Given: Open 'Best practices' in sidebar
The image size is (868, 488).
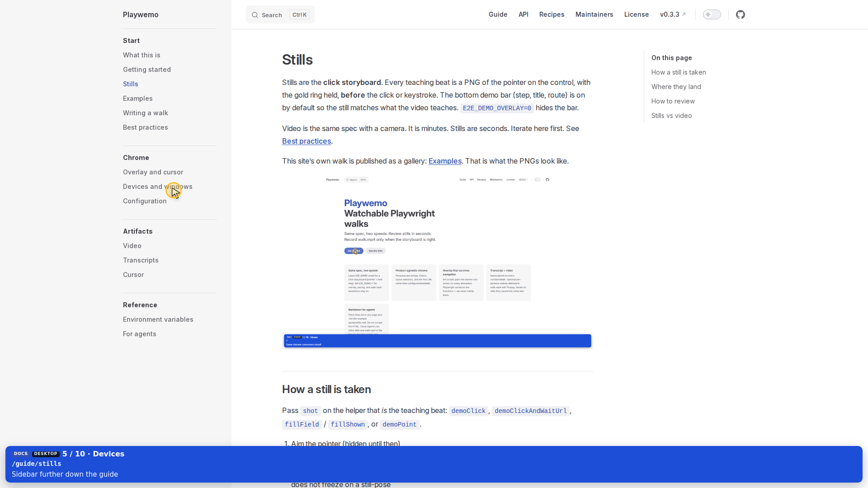Looking at the screenshot, I should pyautogui.click(x=146, y=127).
